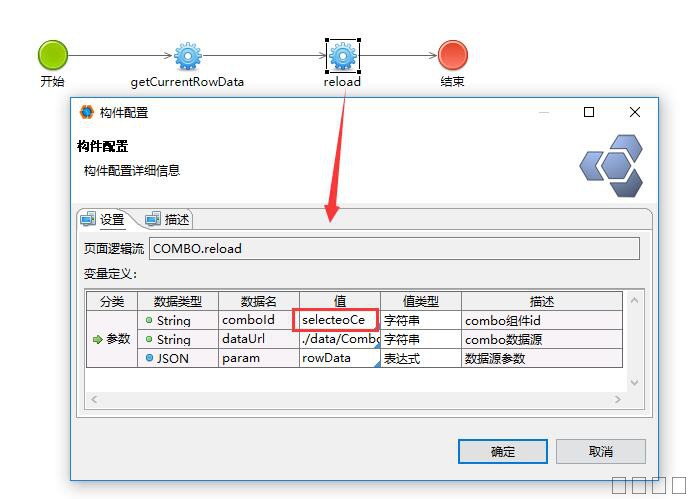Click the ./data/Combo dataUrl value cell
Screen dimensions: 688x499
click(x=339, y=339)
